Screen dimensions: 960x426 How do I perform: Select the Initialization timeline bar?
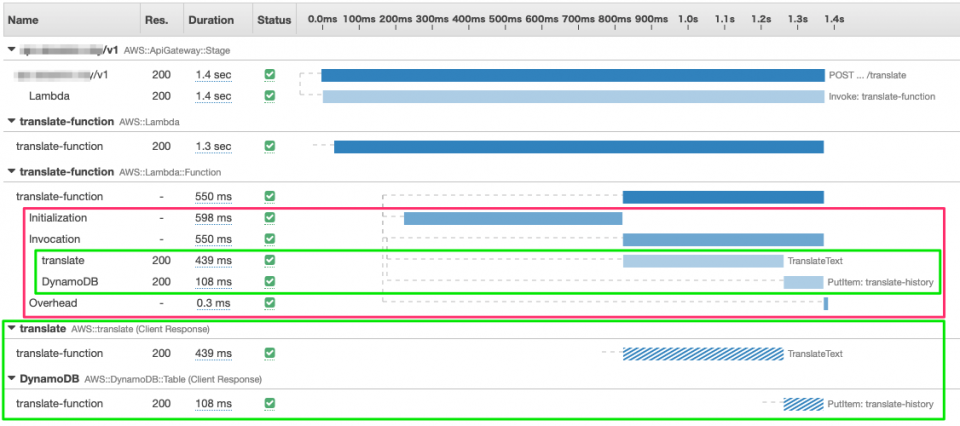pyautogui.click(x=512, y=218)
